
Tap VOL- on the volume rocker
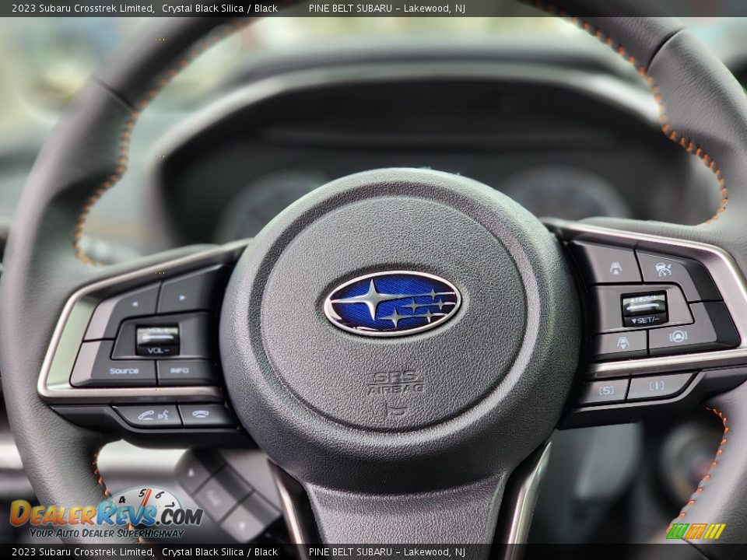(x=158, y=349)
